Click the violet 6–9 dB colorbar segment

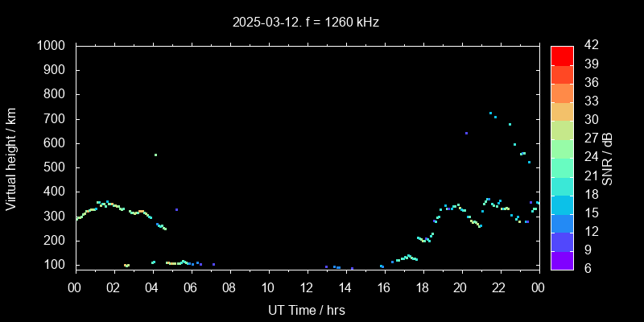tap(562, 259)
